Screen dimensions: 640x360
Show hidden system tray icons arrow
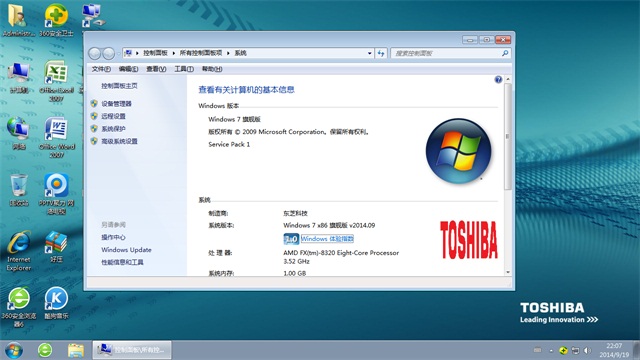[551, 350]
